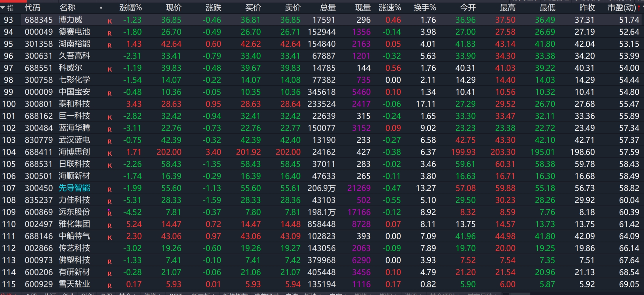Sort stocks by the 涨速% header
Viewport: 644px width, 295px height.
[390, 8]
